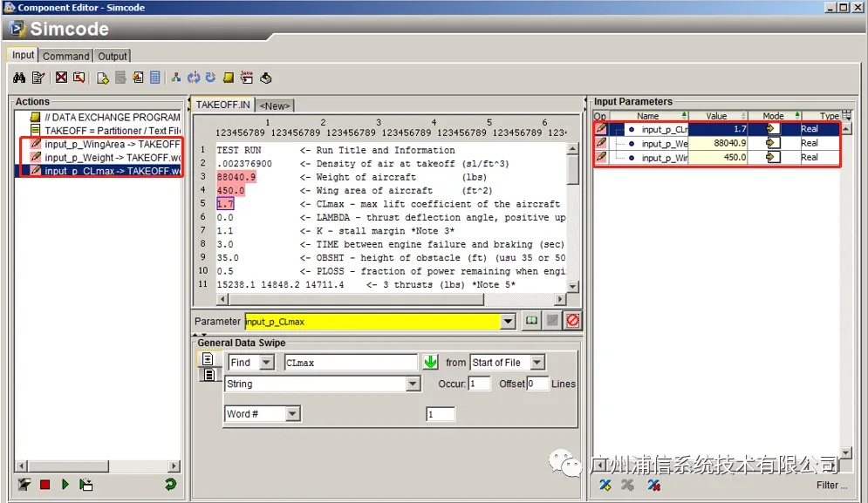Click the Java toolbar icon
Viewport: 868px width, 503px height.
tap(247, 78)
